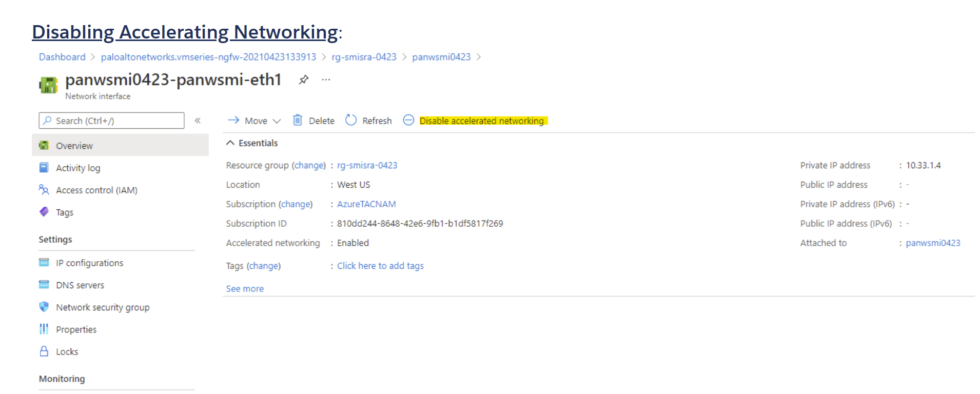
Task: Go to Dashboard breadcrumb
Action: pos(62,57)
